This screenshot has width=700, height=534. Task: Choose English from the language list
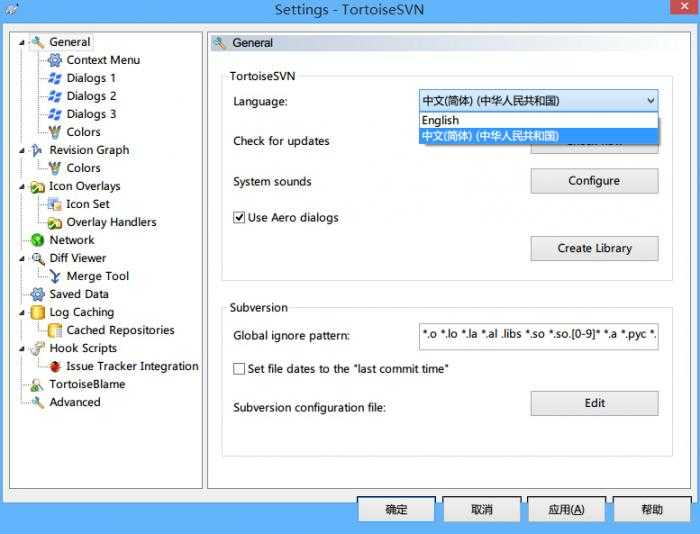pyautogui.click(x=539, y=121)
